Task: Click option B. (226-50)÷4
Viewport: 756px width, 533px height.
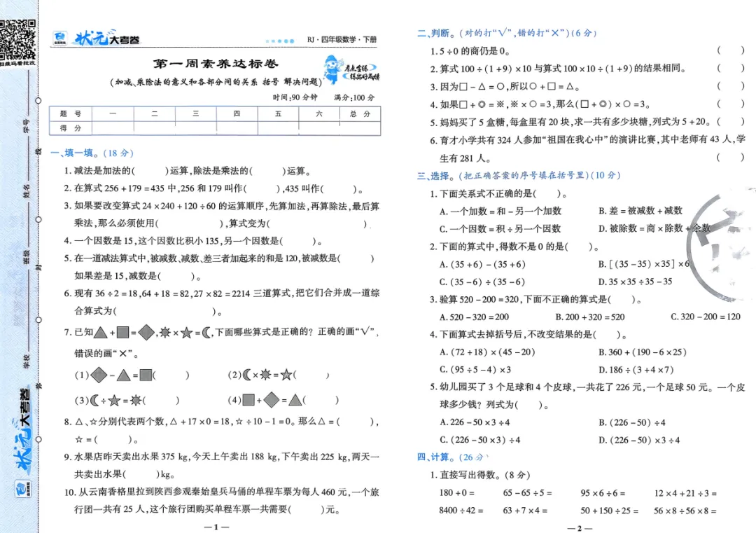Action: coord(631,422)
